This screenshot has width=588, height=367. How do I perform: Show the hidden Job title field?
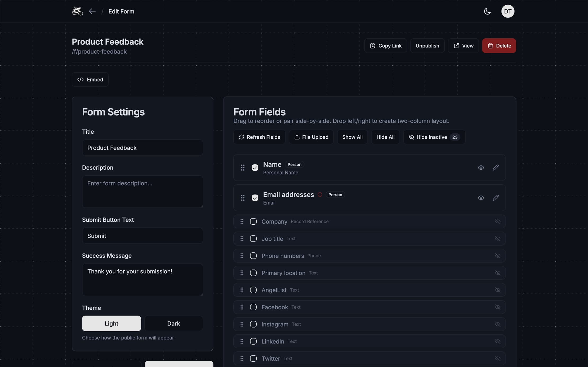(x=497, y=239)
